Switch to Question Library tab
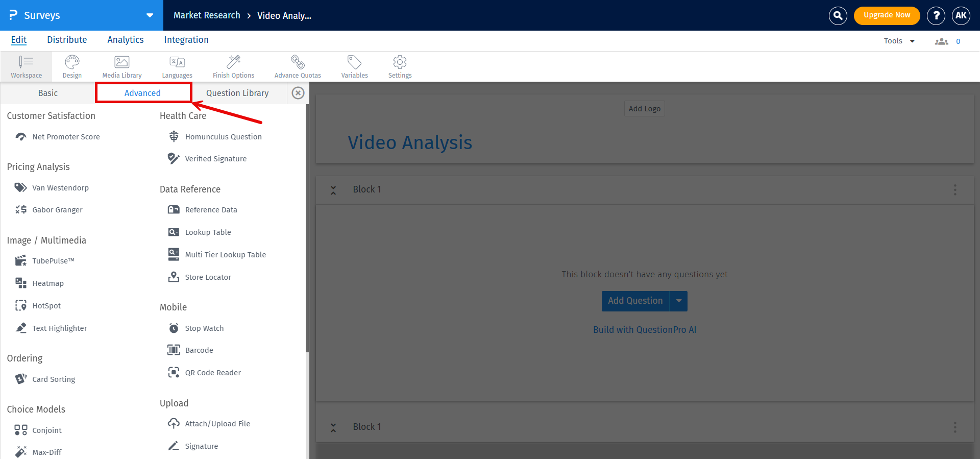Screen dimensions: 980x459 point(237,93)
